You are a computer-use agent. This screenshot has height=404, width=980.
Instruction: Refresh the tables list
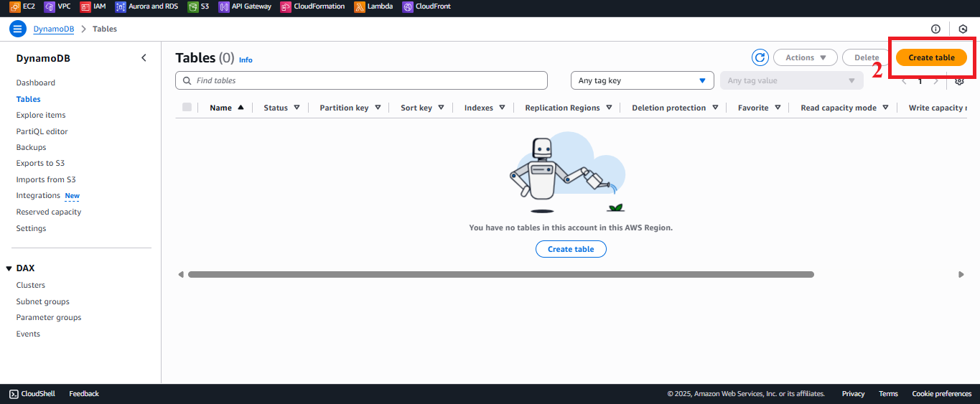(760, 57)
